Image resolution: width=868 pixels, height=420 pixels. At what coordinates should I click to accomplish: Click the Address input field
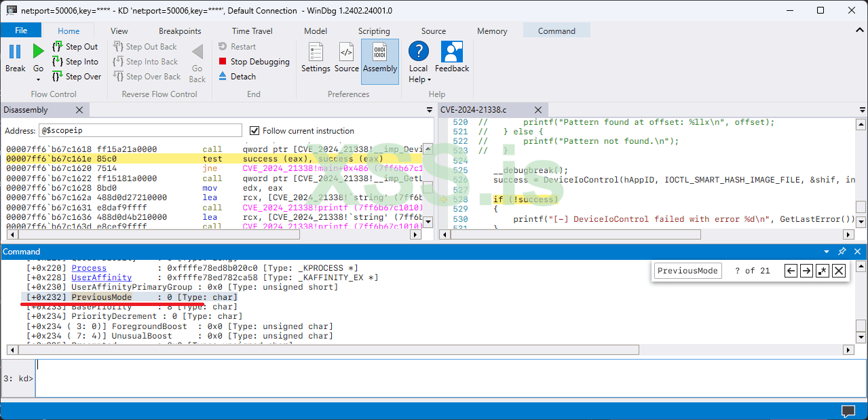(140, 131)
